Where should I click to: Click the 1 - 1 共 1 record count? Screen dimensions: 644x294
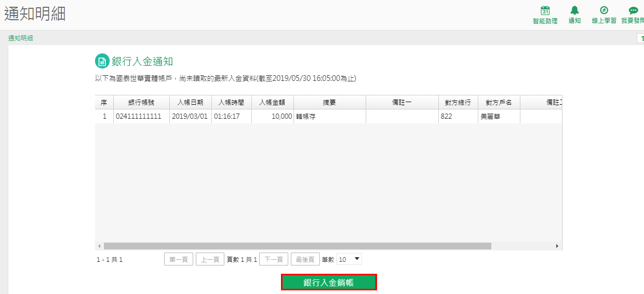point(110,259)
